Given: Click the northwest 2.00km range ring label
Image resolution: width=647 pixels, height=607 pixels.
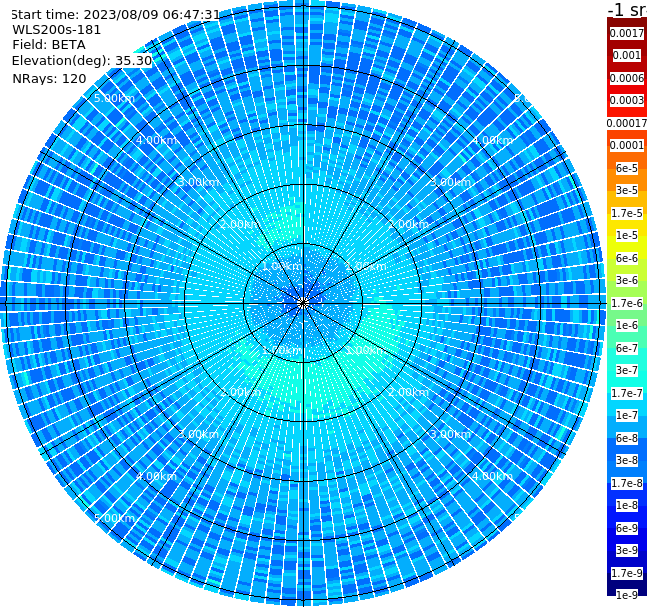Looking at the screenshot, I should click(241, 224).
